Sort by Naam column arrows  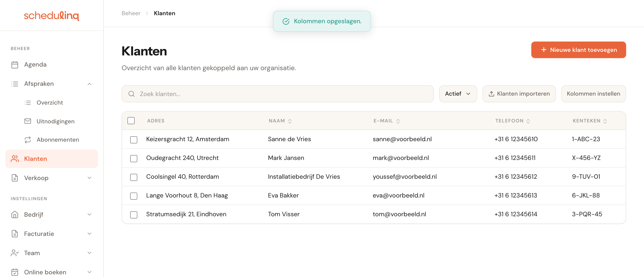(x=290, y=121)
